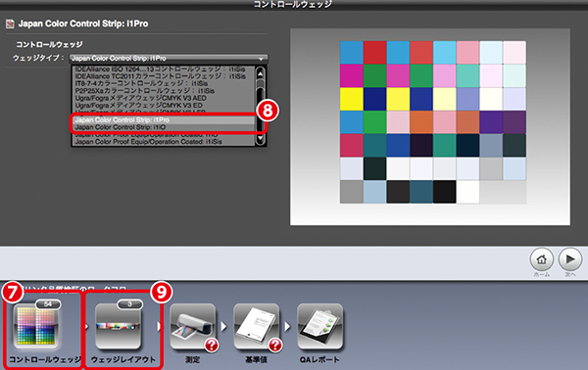The image size is (588, 370).
Task: Click the 次へ next arrow button
Action: (570, 259)
